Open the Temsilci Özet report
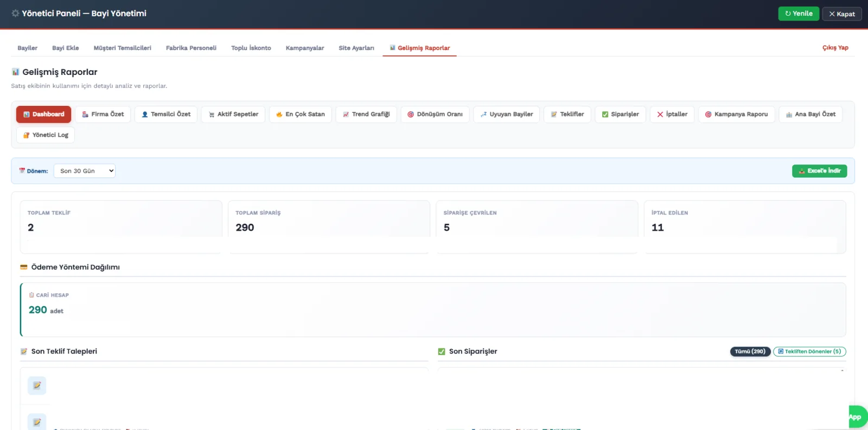868x430 pixels. (166, 114)
